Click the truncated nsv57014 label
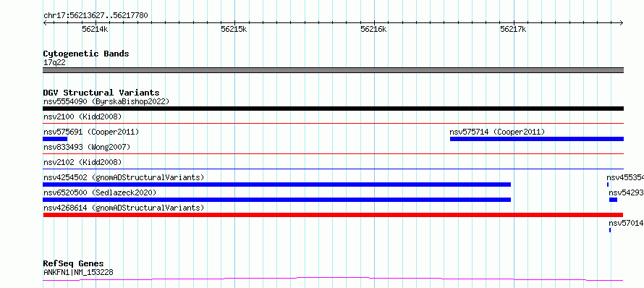The width and height of the screenshot is (644, 288). [627, 223]
